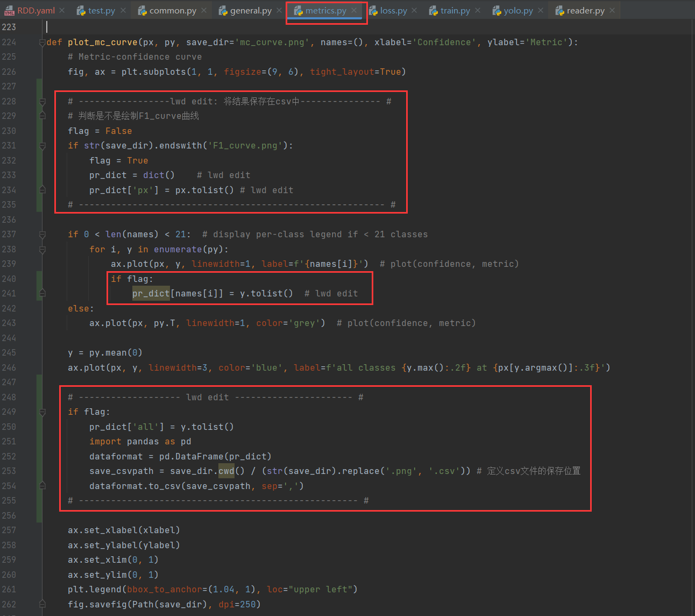Switch to the common.py tab

[173, 11]
